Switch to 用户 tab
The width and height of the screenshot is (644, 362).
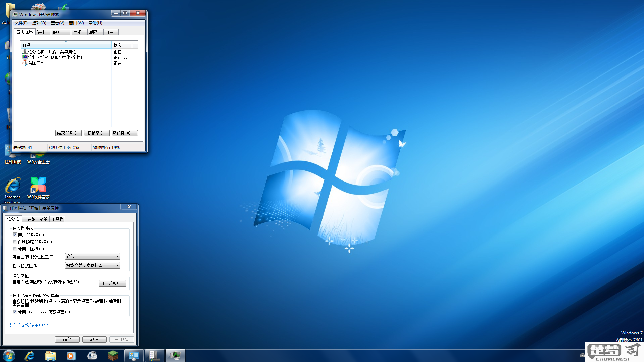111,32
